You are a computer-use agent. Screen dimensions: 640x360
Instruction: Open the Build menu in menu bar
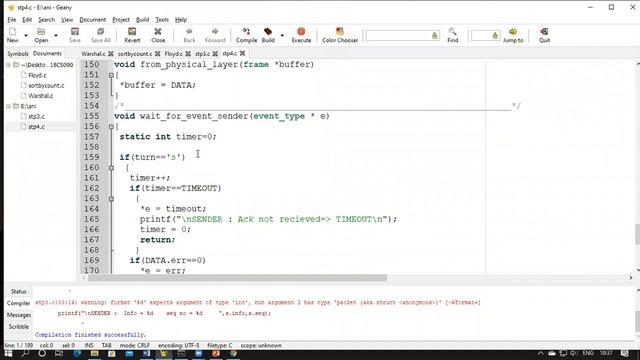pyautogui.click(x=142, y=20)
